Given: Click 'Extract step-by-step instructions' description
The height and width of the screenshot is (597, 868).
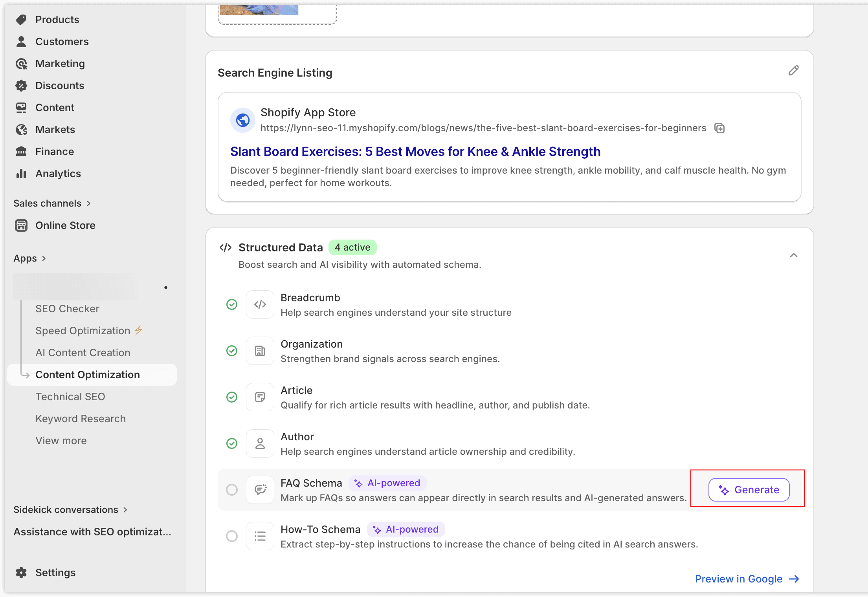Looking at the screenshot, I should tap(489, 544).
